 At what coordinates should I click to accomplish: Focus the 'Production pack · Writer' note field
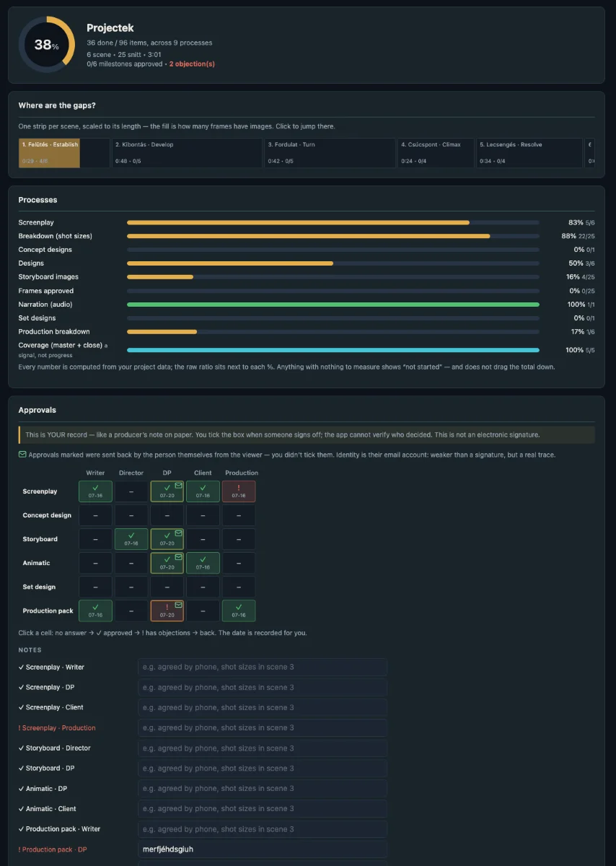263,829
